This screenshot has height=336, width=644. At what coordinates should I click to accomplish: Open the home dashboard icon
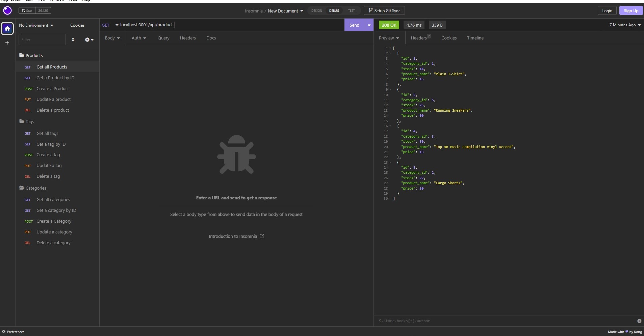click(x=7, y=28)
